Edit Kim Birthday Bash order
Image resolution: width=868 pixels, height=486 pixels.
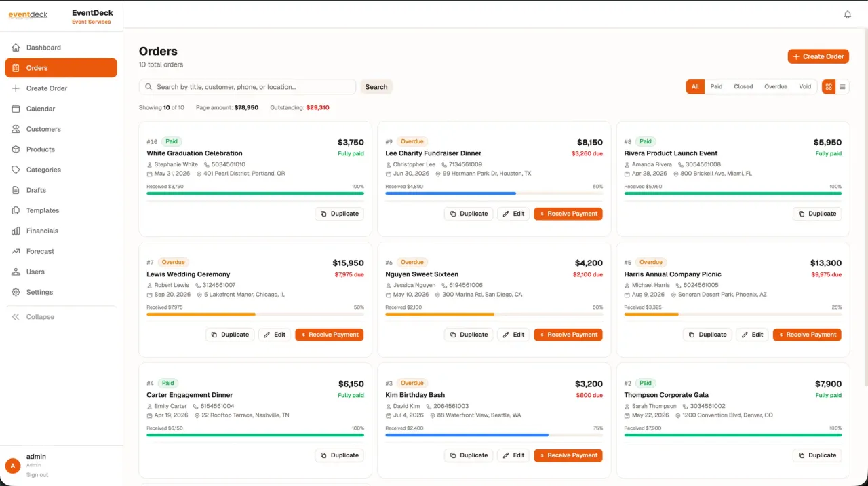point(513,455)
